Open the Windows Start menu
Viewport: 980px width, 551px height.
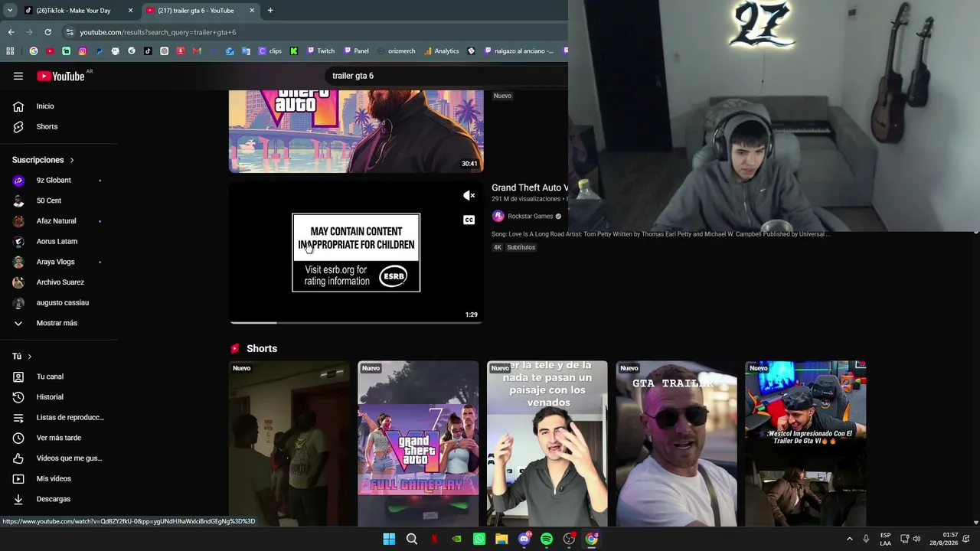(x=389, y=539)
